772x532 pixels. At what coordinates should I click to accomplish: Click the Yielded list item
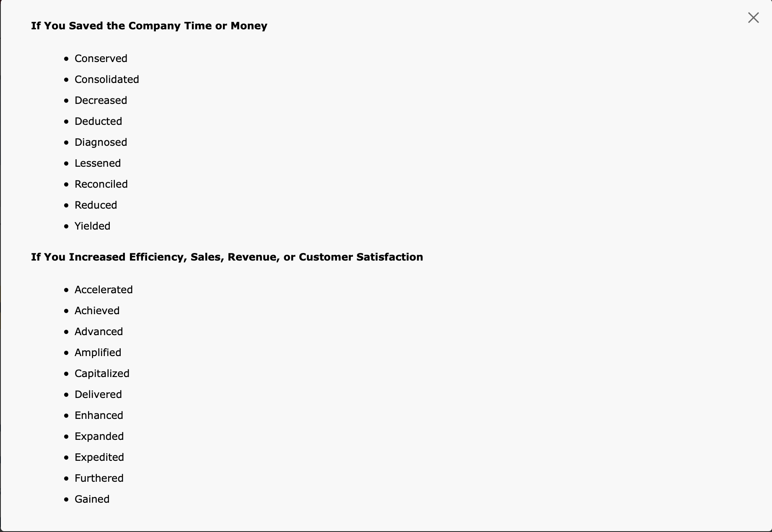(x=93, y=226)
